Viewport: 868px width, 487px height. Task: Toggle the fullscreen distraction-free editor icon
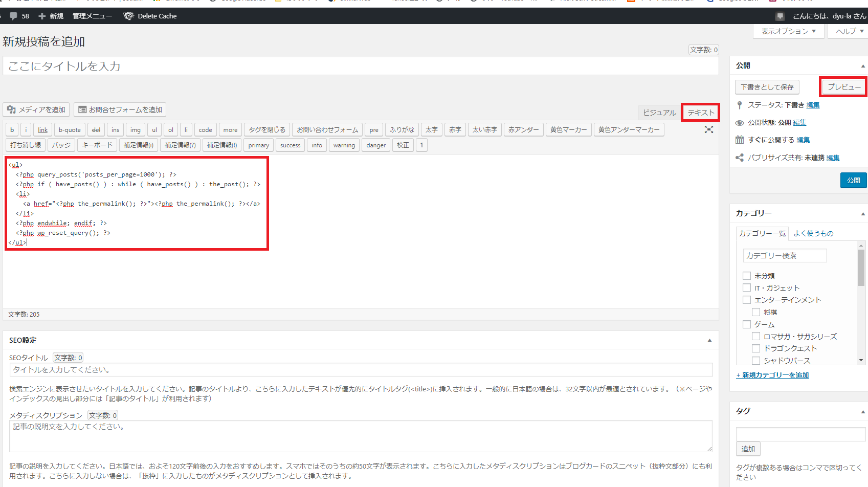(708, 129)
